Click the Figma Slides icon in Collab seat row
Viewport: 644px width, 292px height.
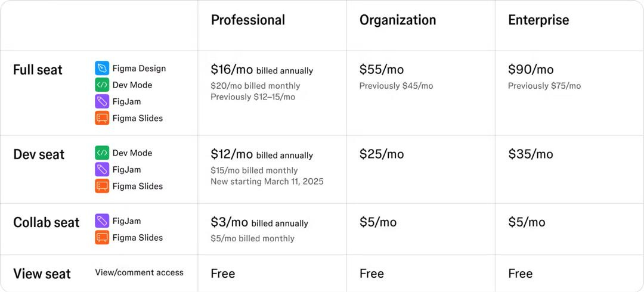tap(102, 237)
